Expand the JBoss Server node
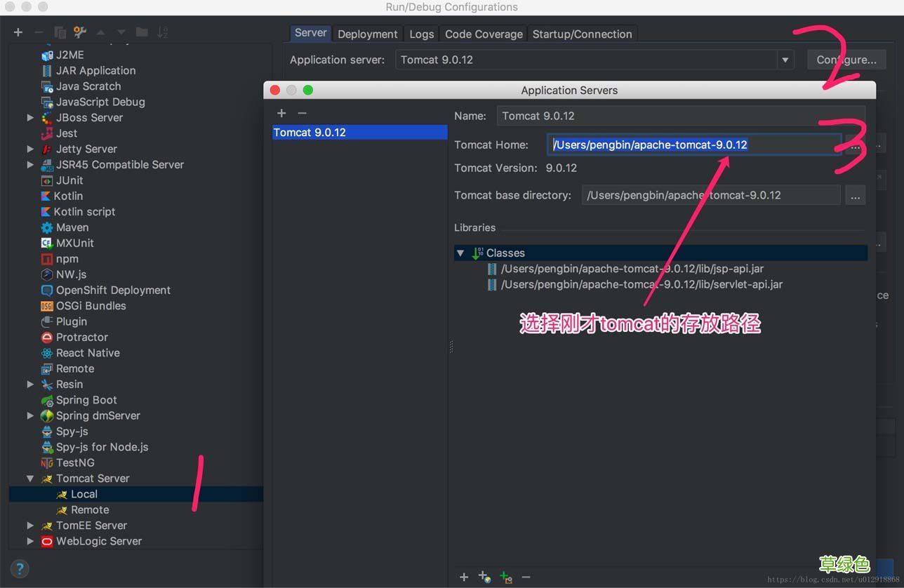Screen dimensions: 904x588 click(30, 118)
